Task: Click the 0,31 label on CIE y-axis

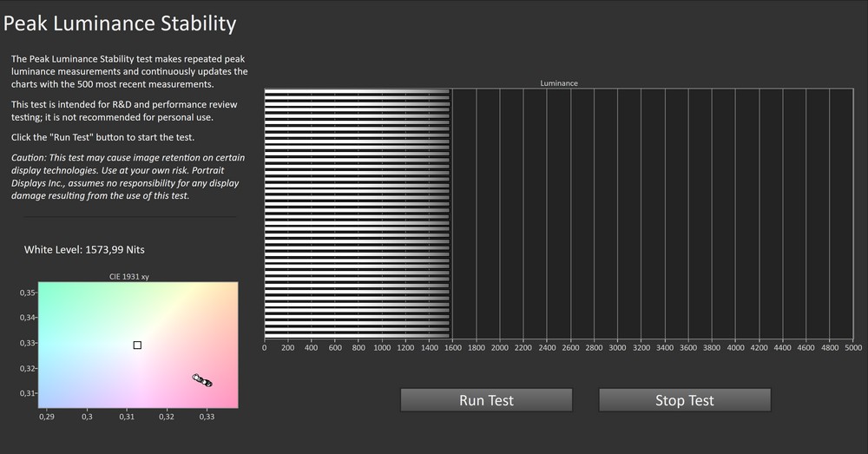Action: (x=27, y=393)
